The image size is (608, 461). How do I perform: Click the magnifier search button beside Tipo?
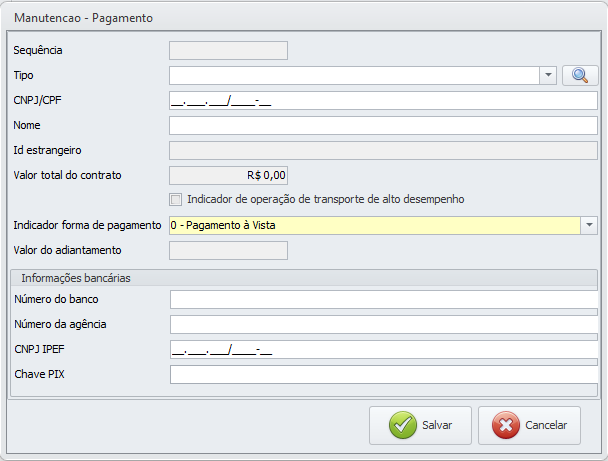pyautogui.click(x=579, y=75)
